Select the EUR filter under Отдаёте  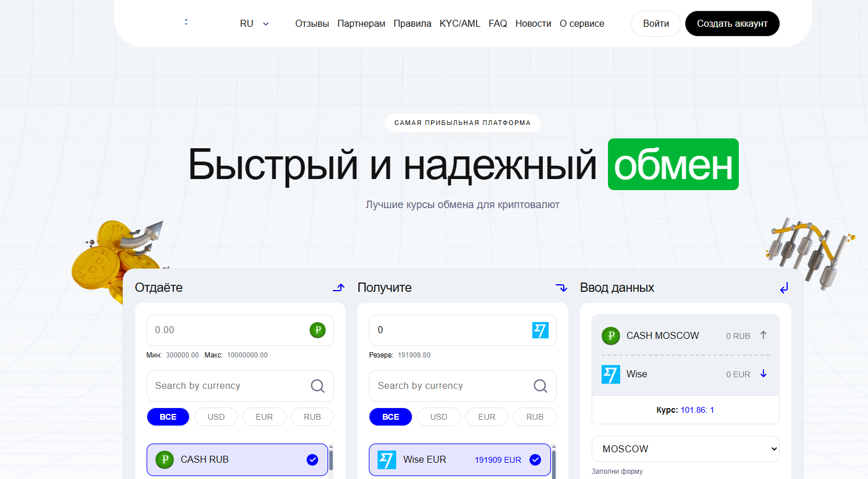(x=264, y=417)
